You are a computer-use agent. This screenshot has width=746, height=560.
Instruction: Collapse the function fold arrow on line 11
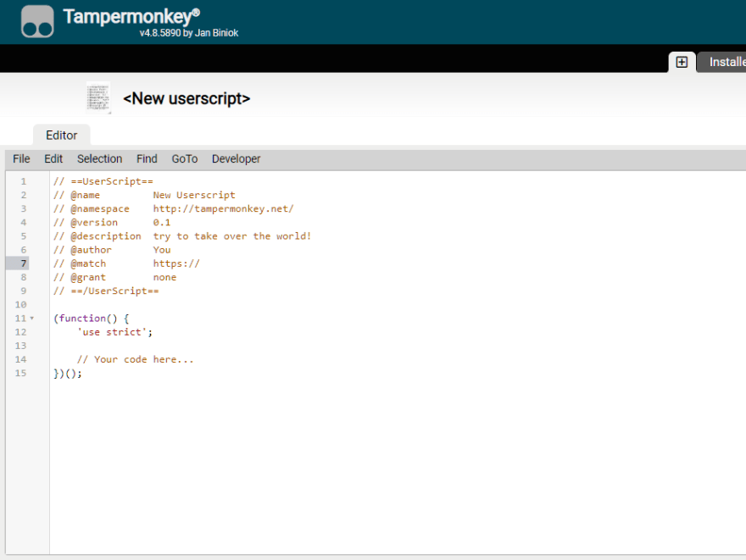32,319
